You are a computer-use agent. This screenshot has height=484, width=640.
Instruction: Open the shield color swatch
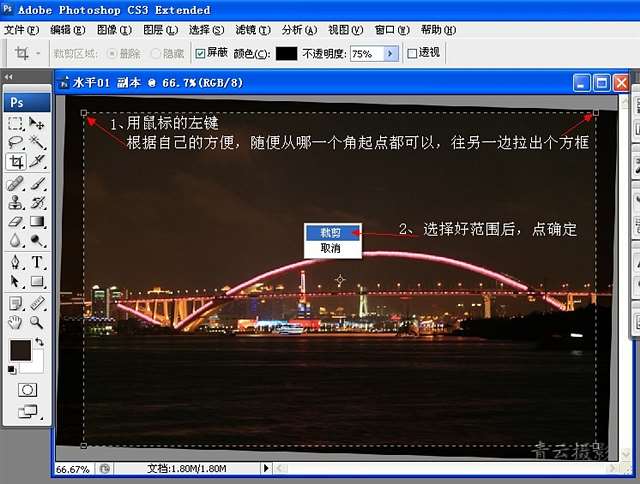click(x=287, y=53)
